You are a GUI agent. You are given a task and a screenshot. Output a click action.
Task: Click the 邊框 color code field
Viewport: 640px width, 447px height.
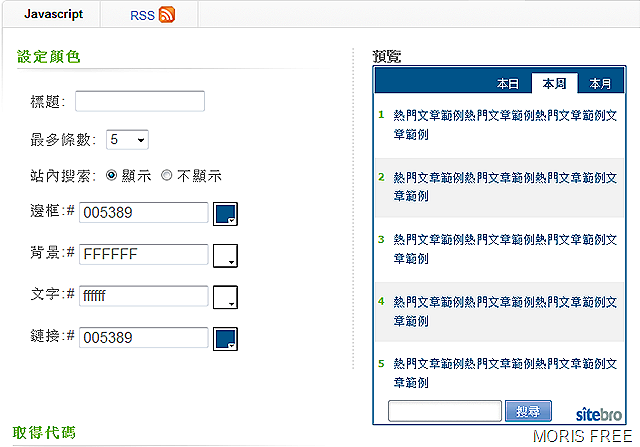coord(143,212)
